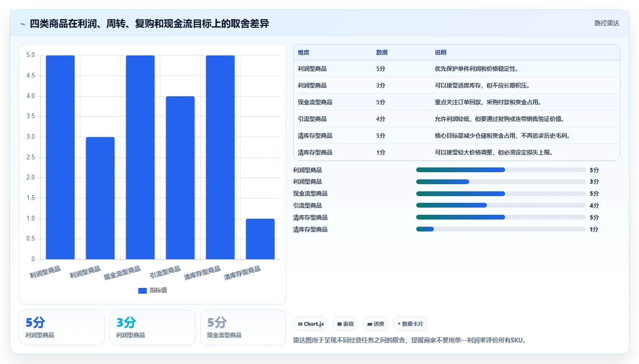This screenshot has width=639, height=364.
Task: Open the 5分 利润型商品 summary card
Action: [x=62, y=327]
